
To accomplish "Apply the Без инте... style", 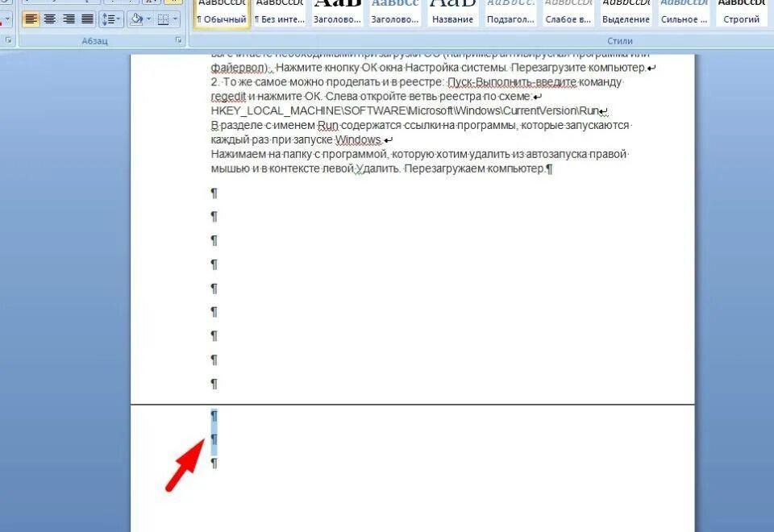I will 280,14.
